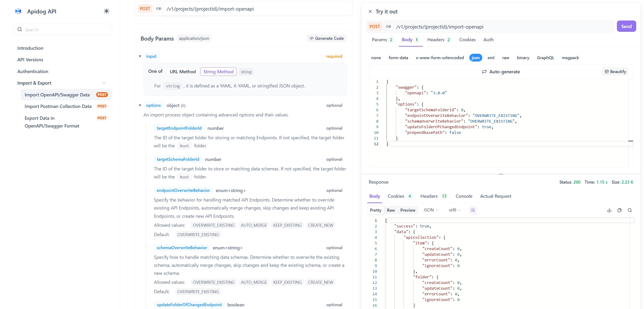
Task: Select the Pretty response view
Action: (x=376, y=210)
